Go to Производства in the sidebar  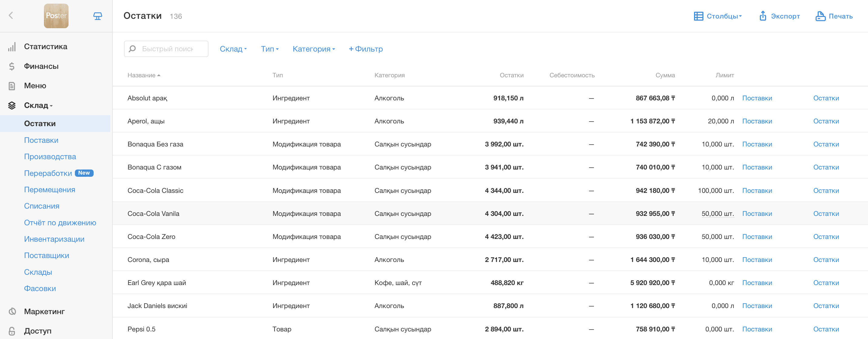click(50, 157)
